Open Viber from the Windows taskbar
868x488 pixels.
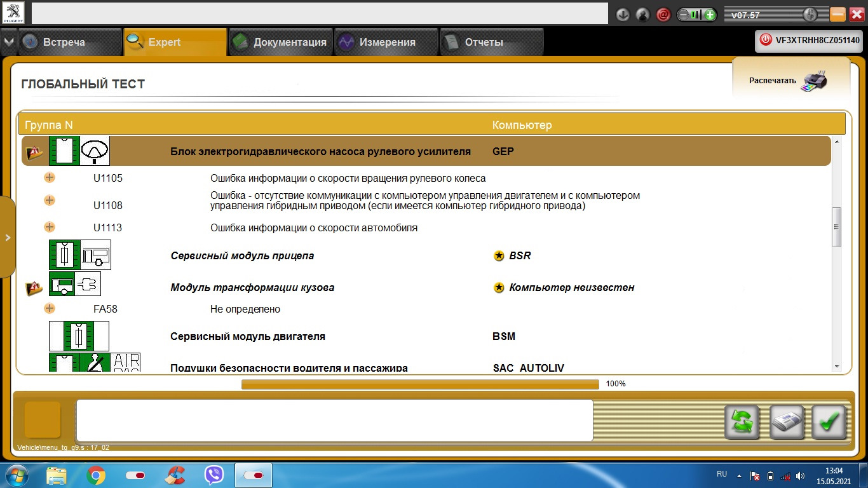(214, 475)
